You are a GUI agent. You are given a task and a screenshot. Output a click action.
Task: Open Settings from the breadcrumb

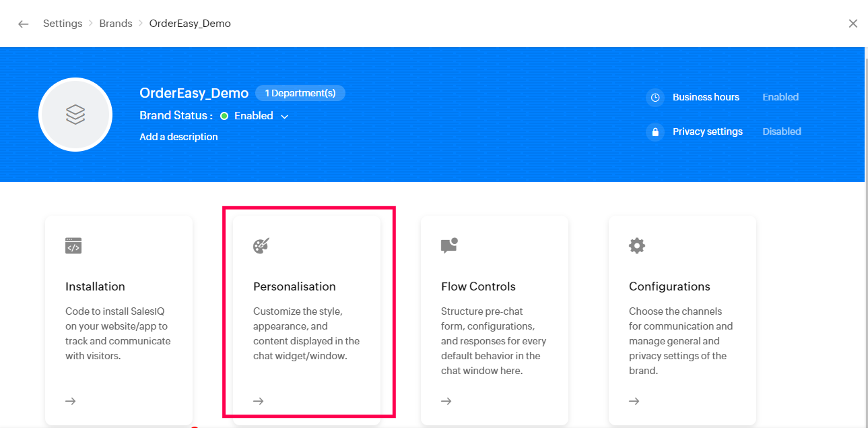point(63,24)
